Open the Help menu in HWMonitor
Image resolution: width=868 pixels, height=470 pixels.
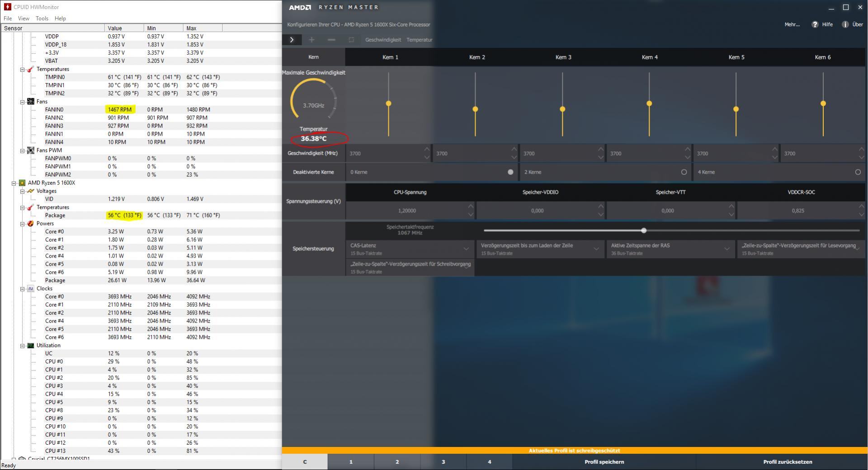tap(60, 19)
